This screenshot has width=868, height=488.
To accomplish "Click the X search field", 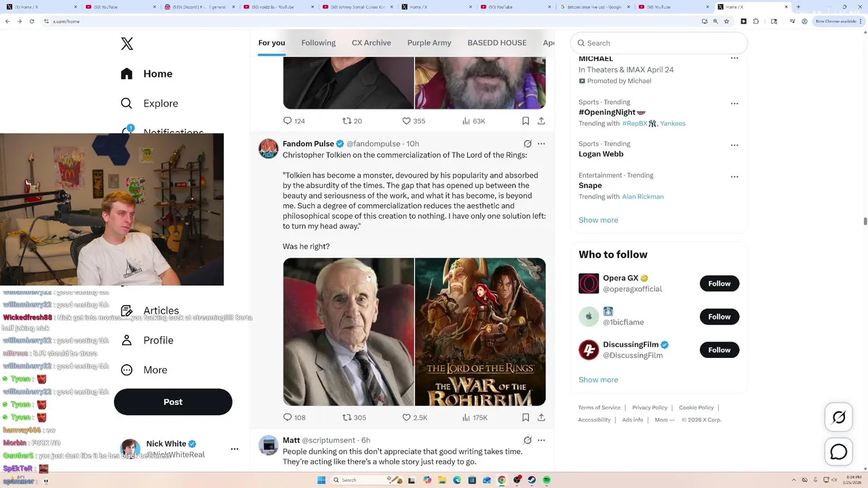I will tap(659, 43).
